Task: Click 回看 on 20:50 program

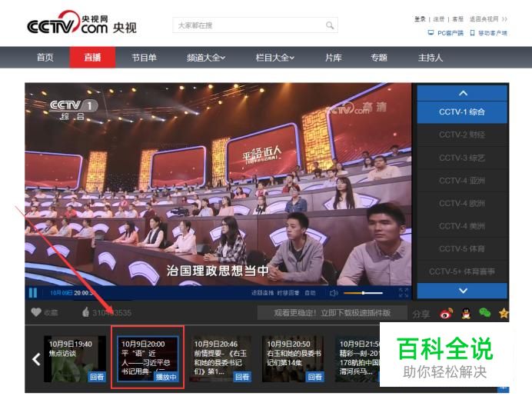Action: 315,377
